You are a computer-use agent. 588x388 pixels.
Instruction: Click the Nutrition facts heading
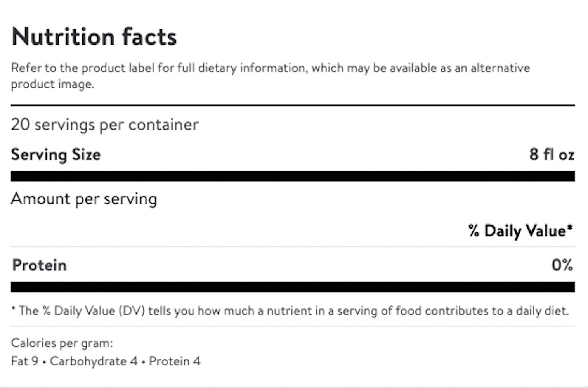click(94, 37)
